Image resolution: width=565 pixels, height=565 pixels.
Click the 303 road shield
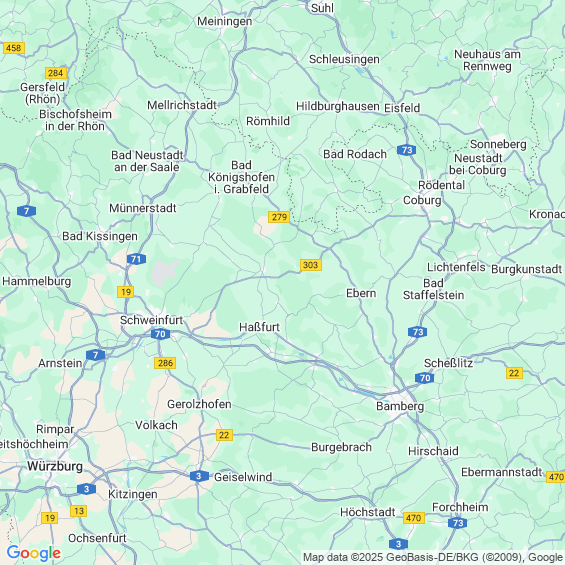(x=311, y=265)
